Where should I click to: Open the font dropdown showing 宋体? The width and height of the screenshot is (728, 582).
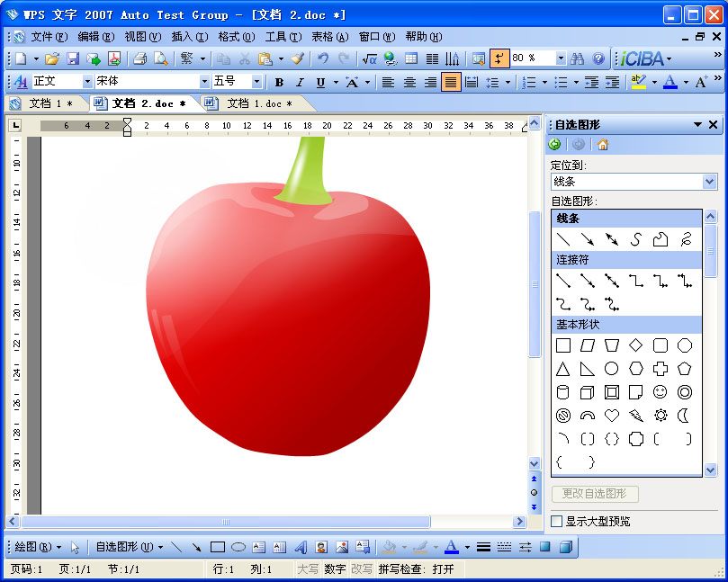click(203, 82)
